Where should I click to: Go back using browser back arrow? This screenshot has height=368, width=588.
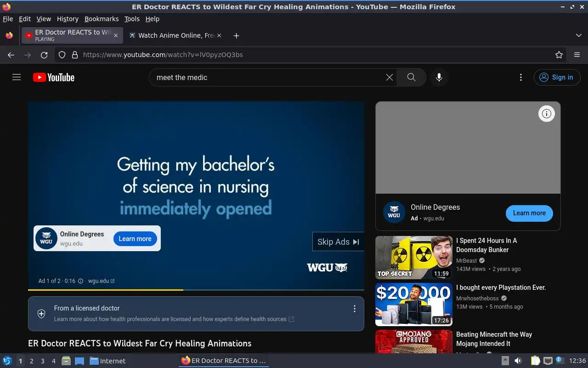click(11, 55)
